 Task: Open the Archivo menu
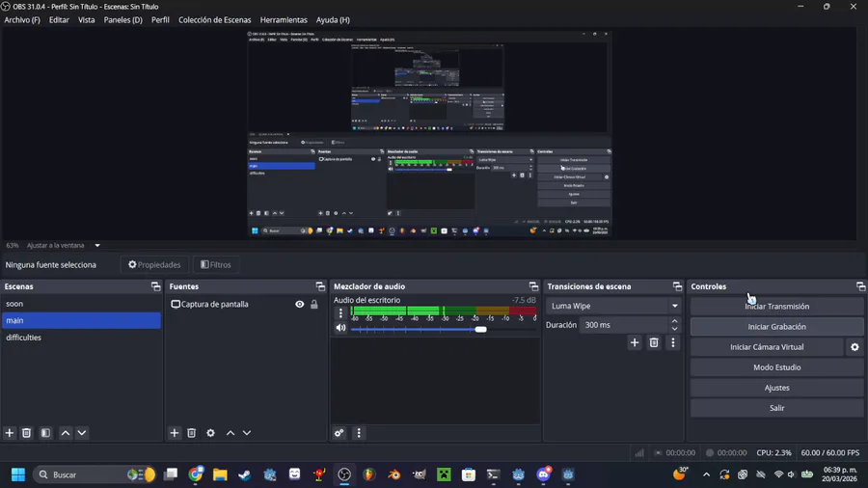[x=22, y=20]
